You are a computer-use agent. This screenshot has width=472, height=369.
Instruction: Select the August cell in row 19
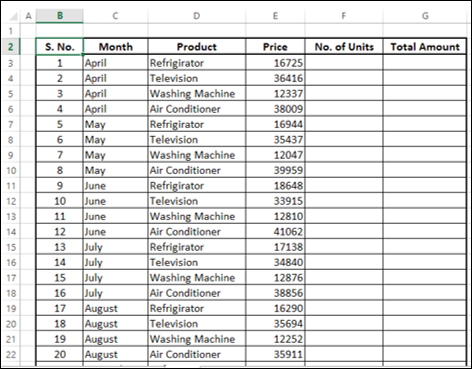(116, 308)
